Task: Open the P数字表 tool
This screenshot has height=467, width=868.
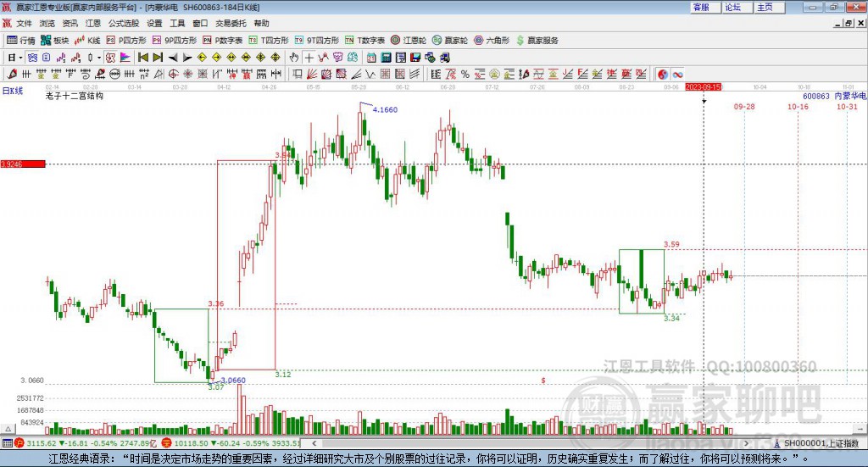Action: tap(223, 40)
